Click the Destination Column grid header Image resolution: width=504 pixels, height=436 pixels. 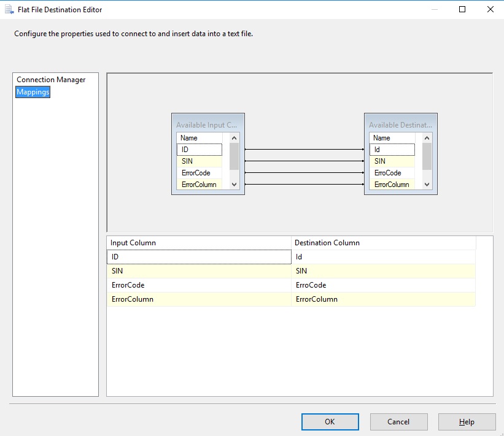point(384,243)
